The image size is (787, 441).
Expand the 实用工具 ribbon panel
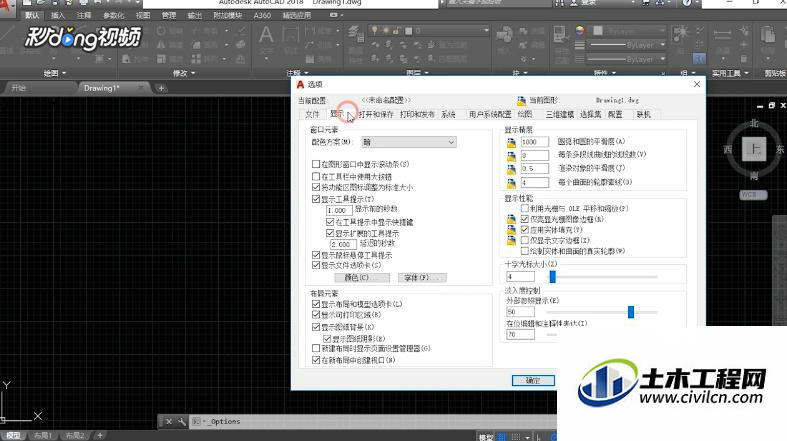[x=730, y=73]
